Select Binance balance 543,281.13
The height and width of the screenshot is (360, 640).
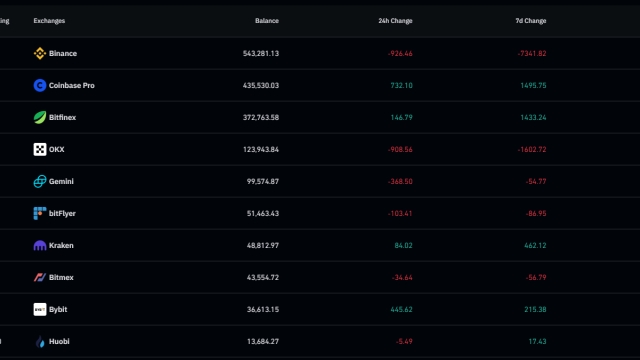261,53
